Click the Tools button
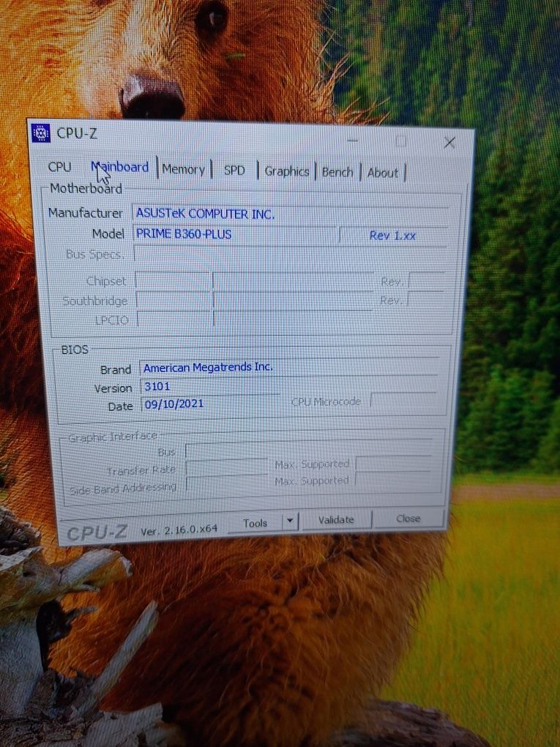Viewport: 560px width, 747px height. (255, 523)
